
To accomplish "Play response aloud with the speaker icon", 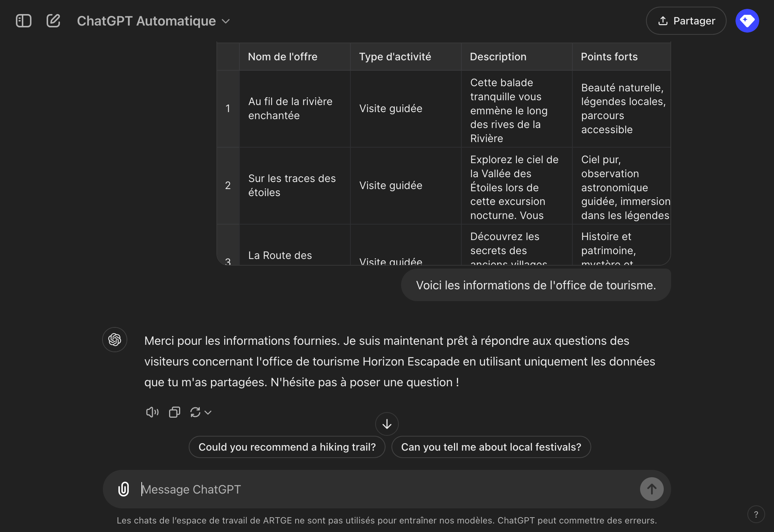I will pos(152,412).
